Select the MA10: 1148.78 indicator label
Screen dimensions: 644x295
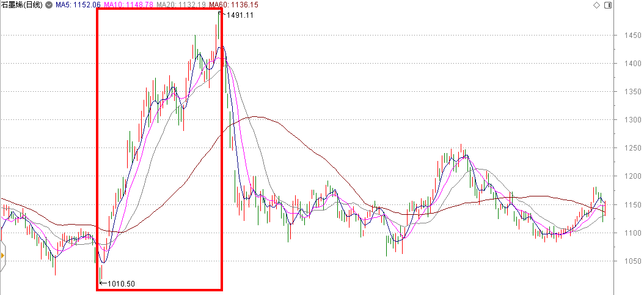(129, 6)
